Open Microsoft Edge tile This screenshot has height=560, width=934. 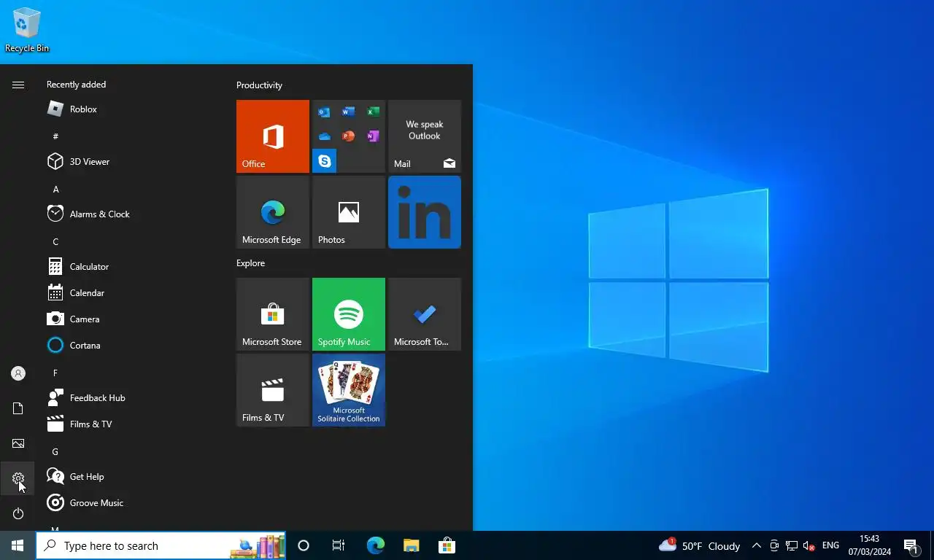click(273, 212)
